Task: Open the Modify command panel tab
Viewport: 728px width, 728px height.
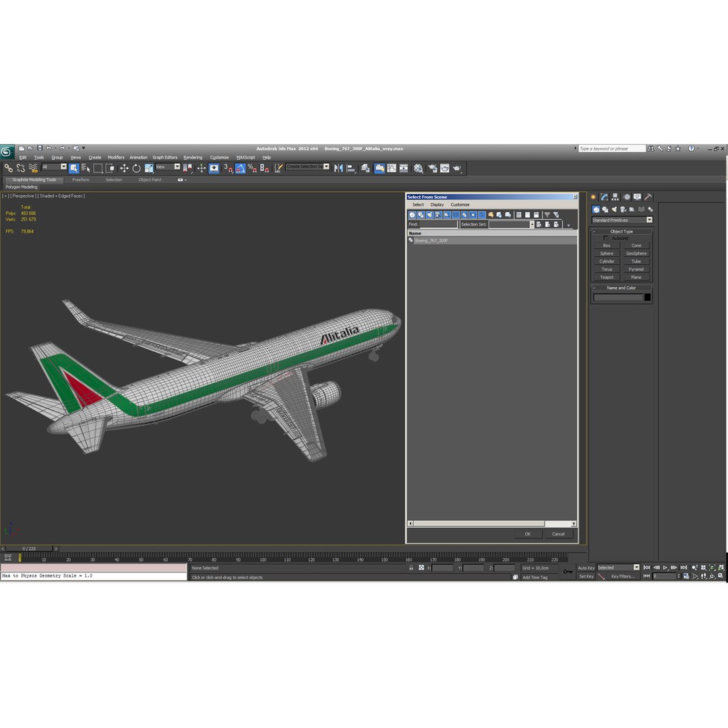Action: (604, 197)
